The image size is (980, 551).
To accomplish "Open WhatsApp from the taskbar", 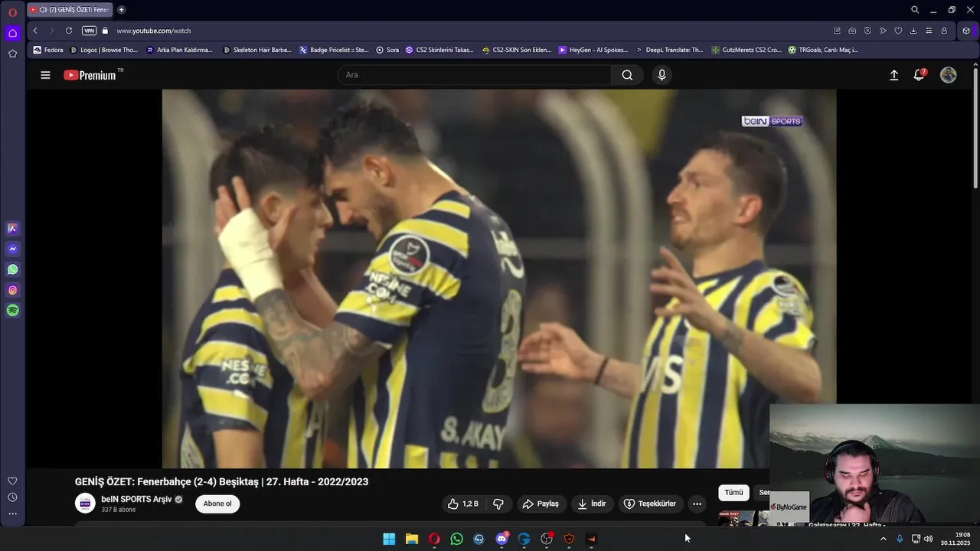I will [x=457, y=539].
